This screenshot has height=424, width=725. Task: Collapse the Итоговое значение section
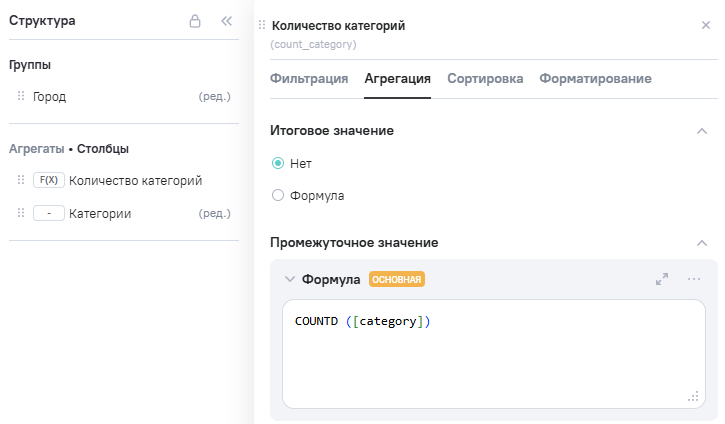click(x=702, y=131)
